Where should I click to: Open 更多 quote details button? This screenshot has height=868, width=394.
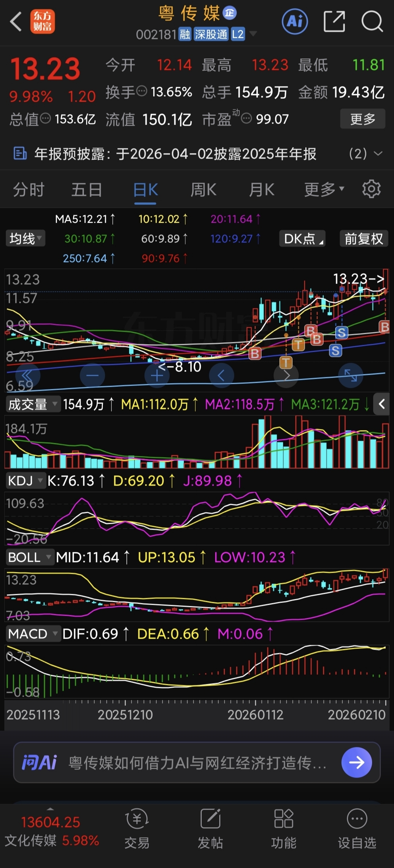coord(363,119)
